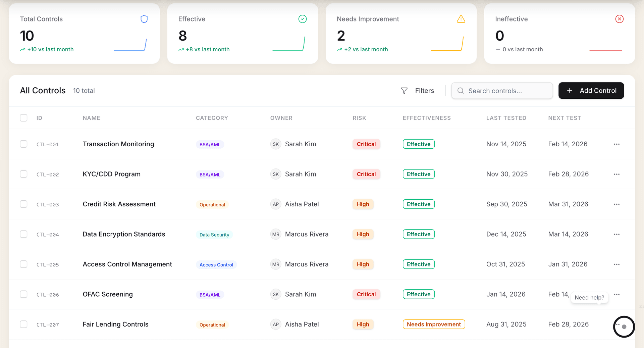Open the floating help chat bubble

624,327
